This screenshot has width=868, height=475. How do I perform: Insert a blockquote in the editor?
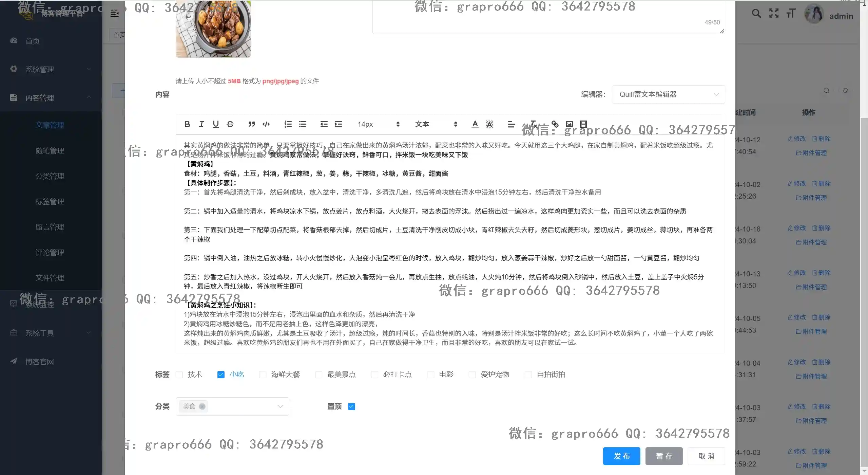pos(251,124)
